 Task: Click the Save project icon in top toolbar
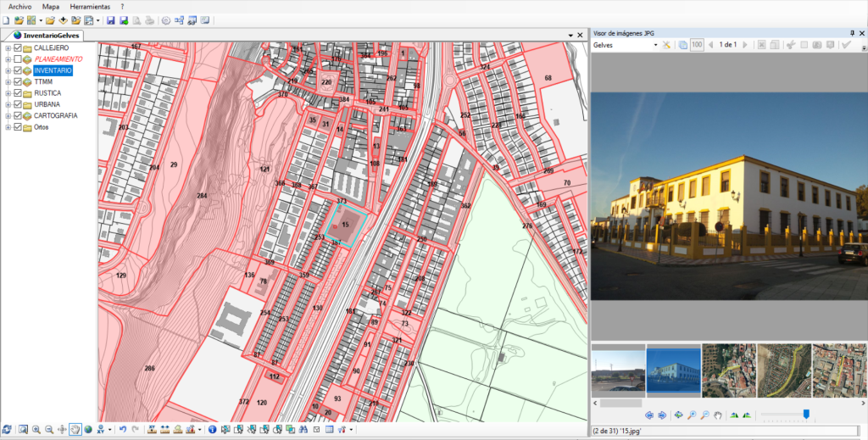click(111, 20)
